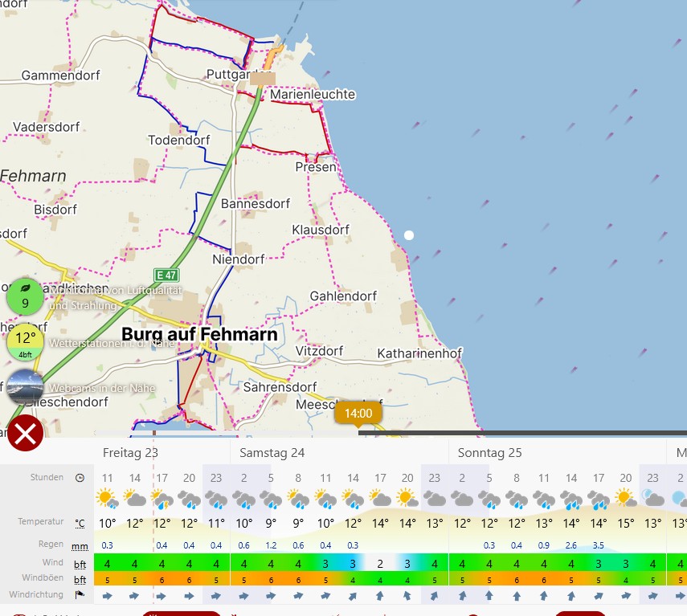Click the wind direction flag icon
Viewport: 687px width, 616px height.
(x=80, y=595)
